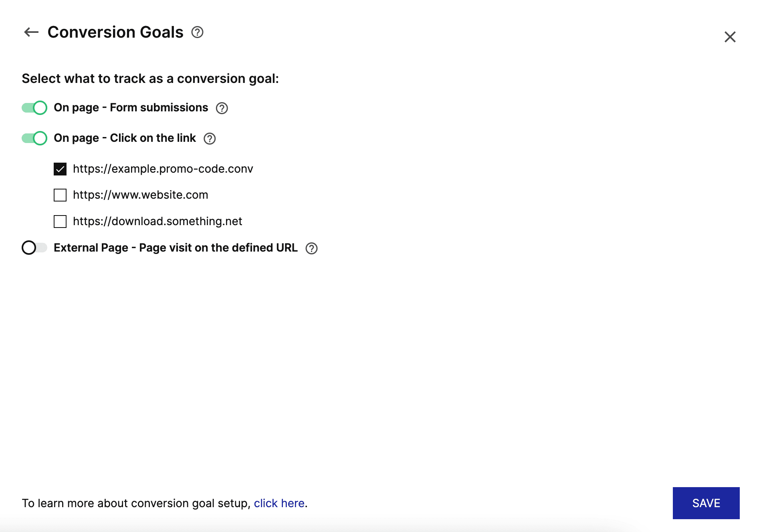Open the help icon beside Form submissions
This screenshot has height=532, width=759.
(x=222, y=108)
